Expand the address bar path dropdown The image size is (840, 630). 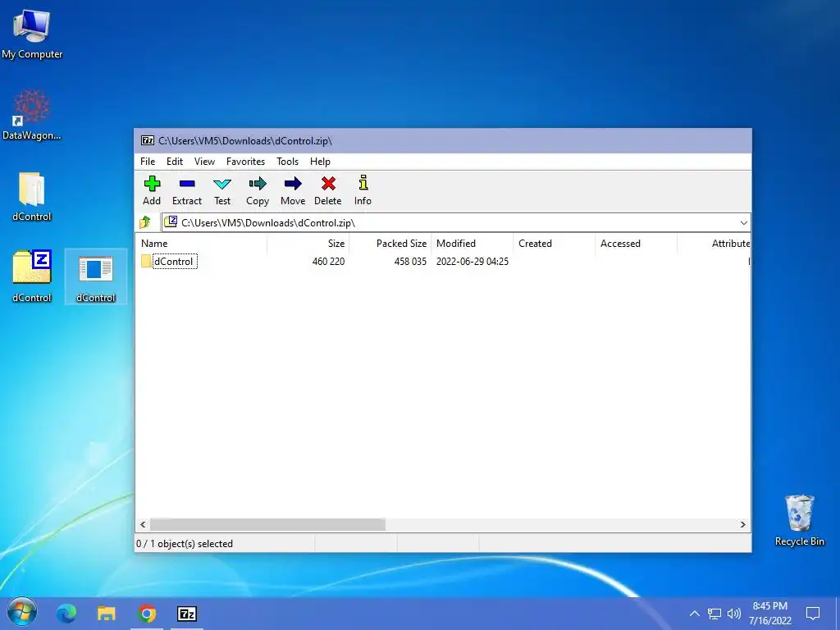click(743, 223)
